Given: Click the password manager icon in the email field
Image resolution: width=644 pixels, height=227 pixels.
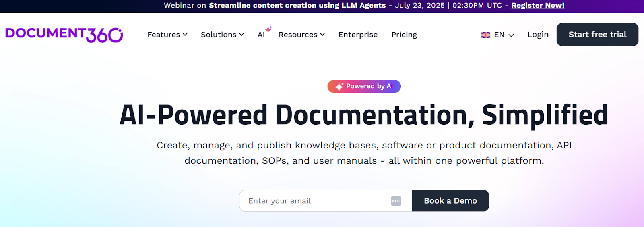Looking at the screenshot, I should click(396, 201).
